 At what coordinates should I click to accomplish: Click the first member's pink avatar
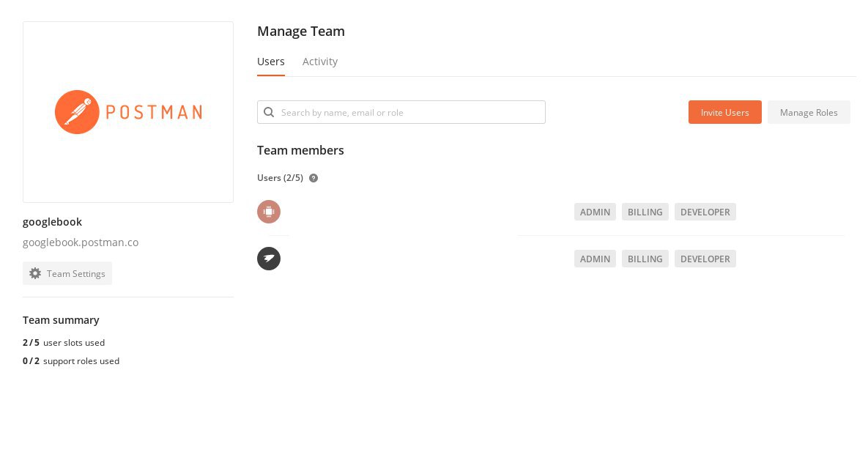pyautogui.click(x=269, y=212)
